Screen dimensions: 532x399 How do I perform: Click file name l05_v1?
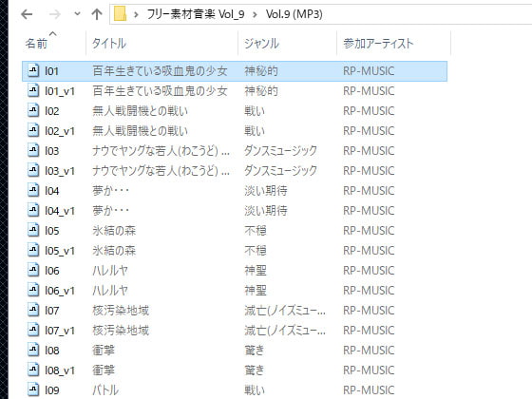(x=60, y=251)
